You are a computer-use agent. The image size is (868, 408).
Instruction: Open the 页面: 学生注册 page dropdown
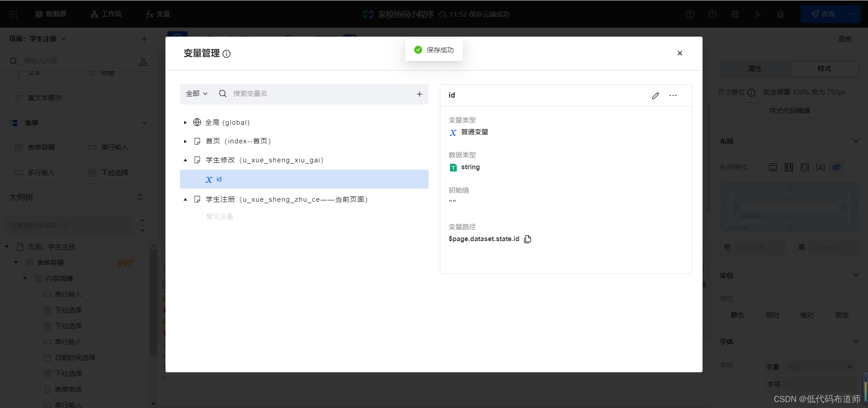(38, 39)
